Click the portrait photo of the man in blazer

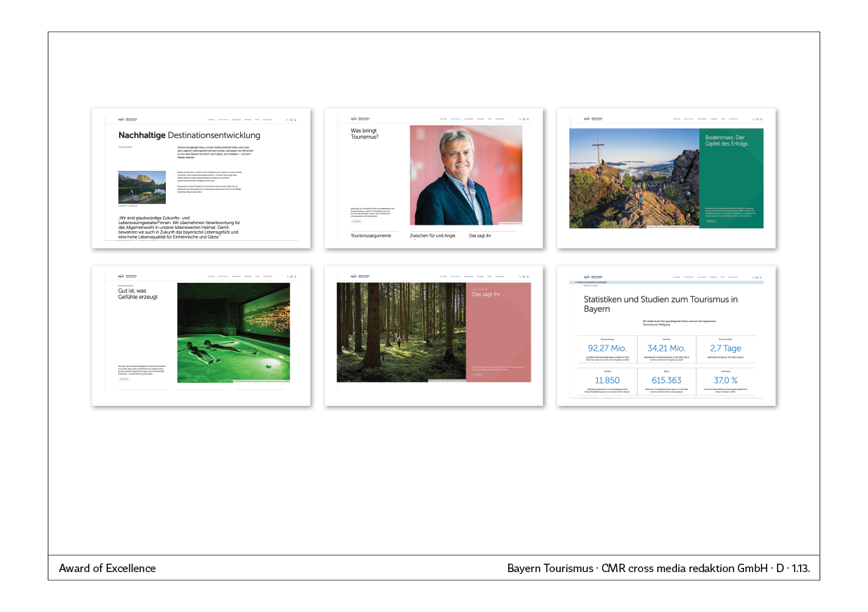(465, 176)
